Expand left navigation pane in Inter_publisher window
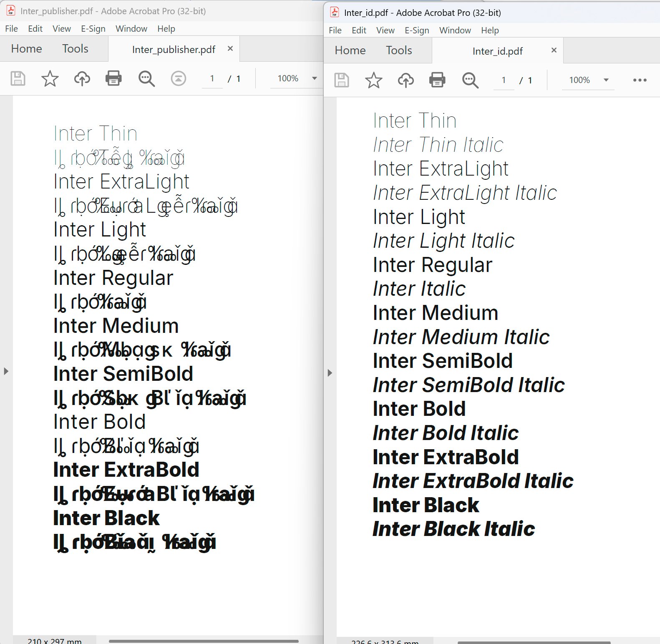This screenshot has height=644, width=660. click(x=6, y=371)
